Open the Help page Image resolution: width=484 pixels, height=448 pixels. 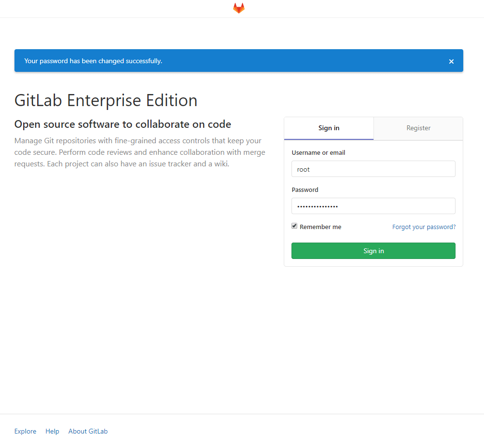52,431
